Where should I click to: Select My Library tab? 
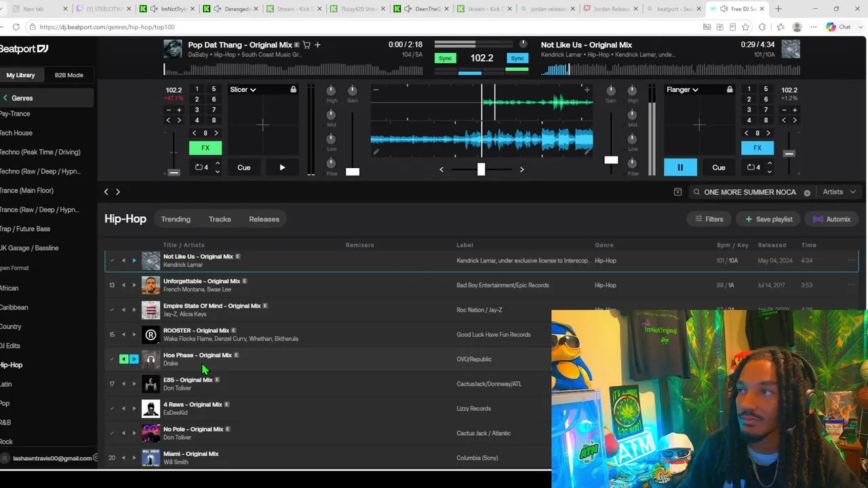(x=21, y=75)
